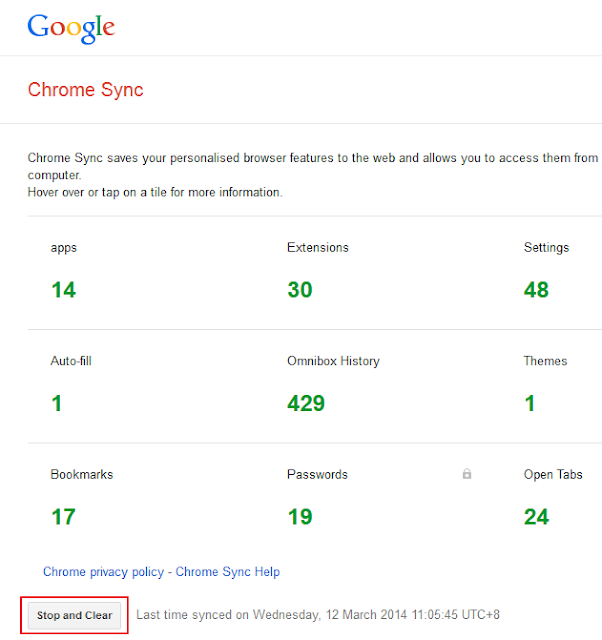This screenshot has width=602, height=640.
Task: Click the 'Hover over or tap on a tile' text
Action: click(x=155, y=192)
